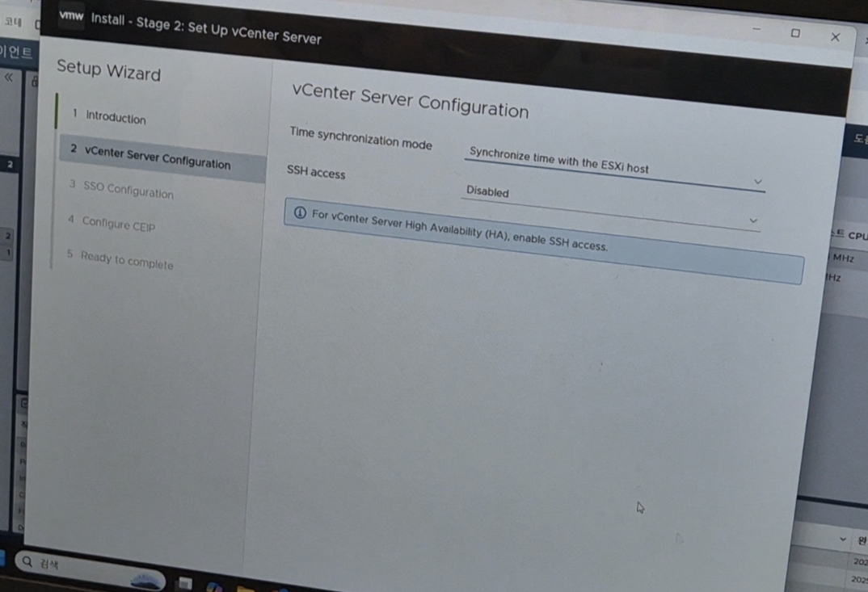
Task: Open the Time synchronization mode dropdown
Action: tap(614, 166)
